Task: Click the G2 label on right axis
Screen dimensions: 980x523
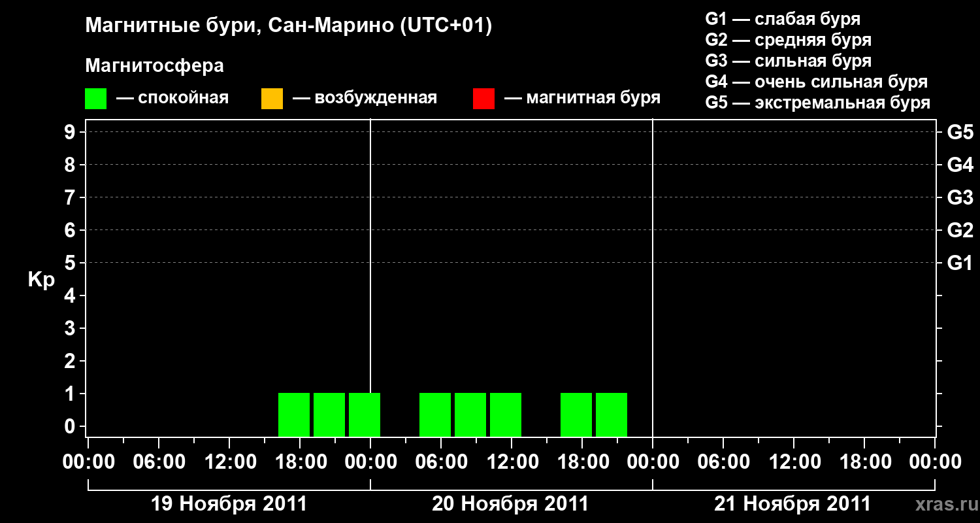Action: (x=960, y=230)
